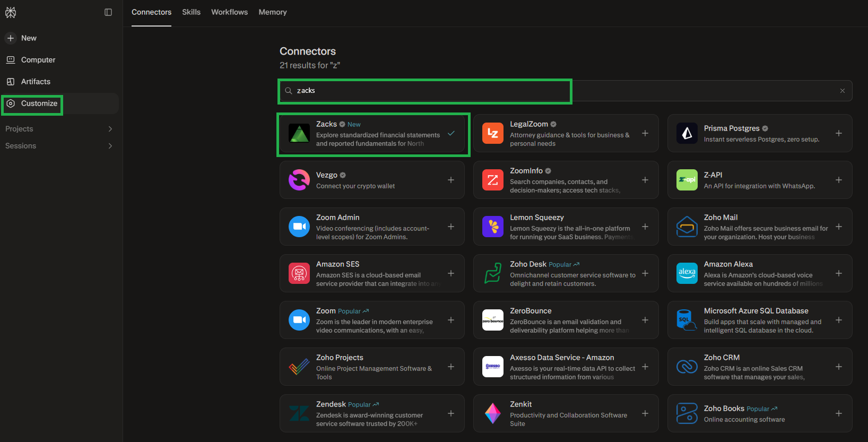Add the LegalZoom connector with plus

coord(645,133)
